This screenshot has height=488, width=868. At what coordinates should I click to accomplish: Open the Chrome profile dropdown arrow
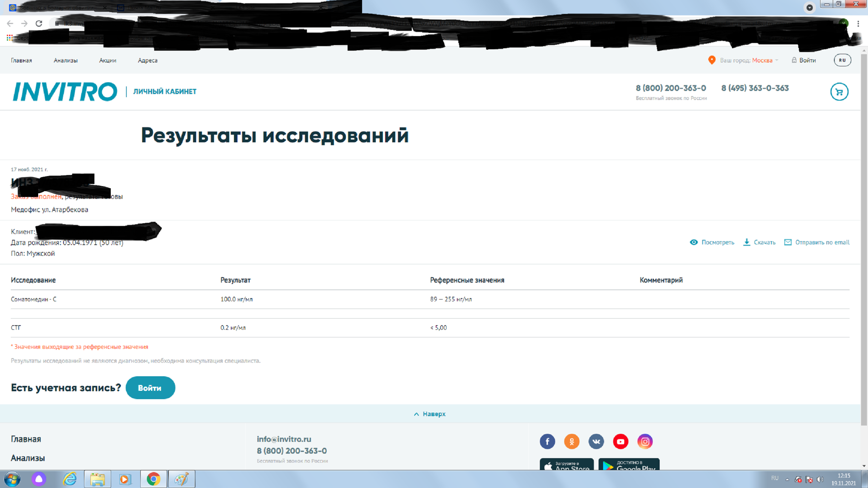click(810, 8)
